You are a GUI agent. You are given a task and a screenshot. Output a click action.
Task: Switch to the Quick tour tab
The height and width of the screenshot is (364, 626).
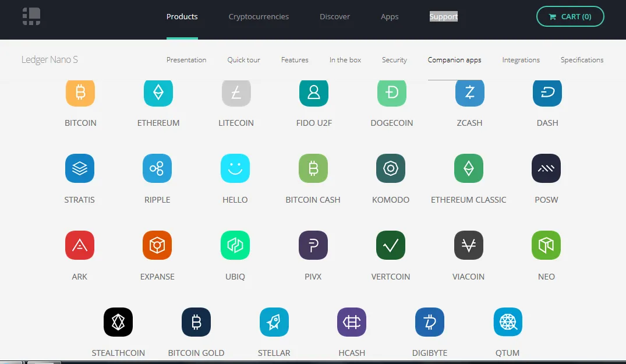pos(243,60)
